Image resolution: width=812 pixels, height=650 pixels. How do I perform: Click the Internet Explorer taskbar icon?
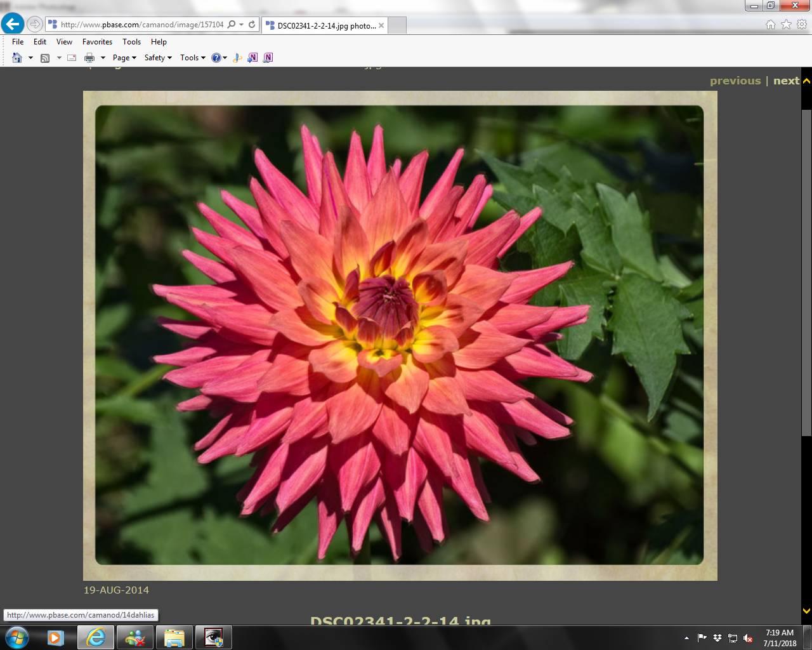tap(96, 637)
